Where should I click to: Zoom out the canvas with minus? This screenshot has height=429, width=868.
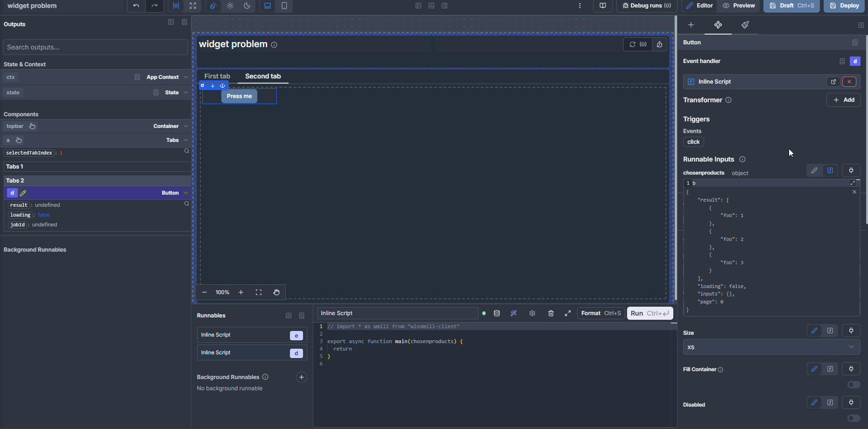tap(205, 292)
